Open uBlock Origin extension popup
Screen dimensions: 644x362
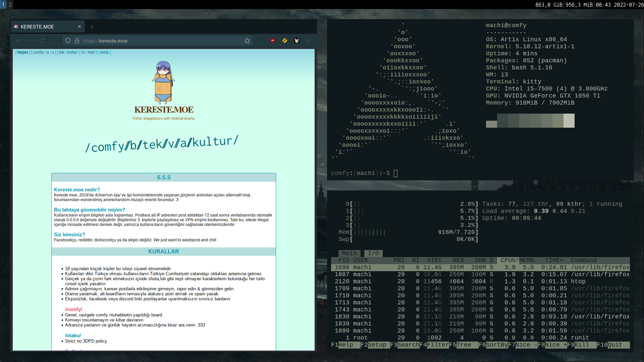(x=273, y=41)
